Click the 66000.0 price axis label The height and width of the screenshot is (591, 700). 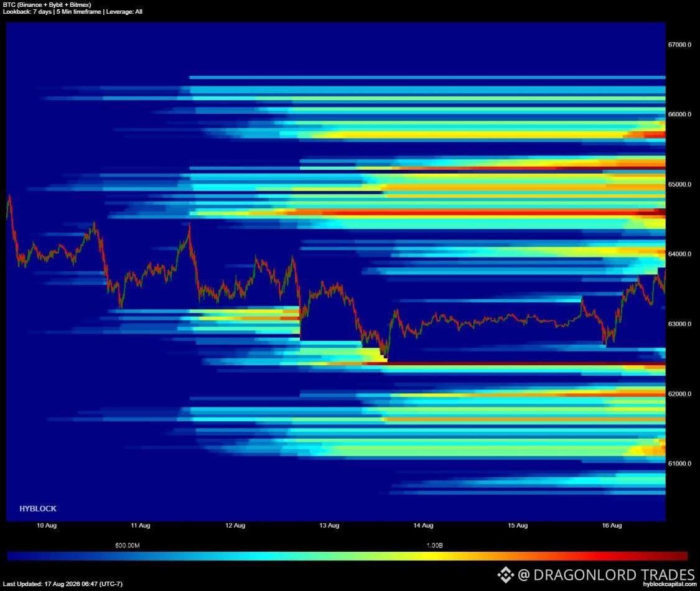[x=679, y=114]
